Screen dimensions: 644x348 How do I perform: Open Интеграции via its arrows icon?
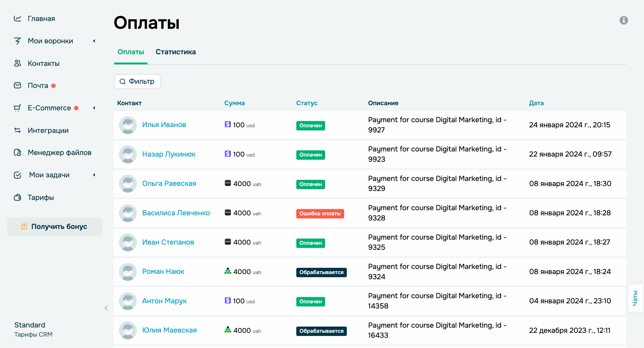17,130
